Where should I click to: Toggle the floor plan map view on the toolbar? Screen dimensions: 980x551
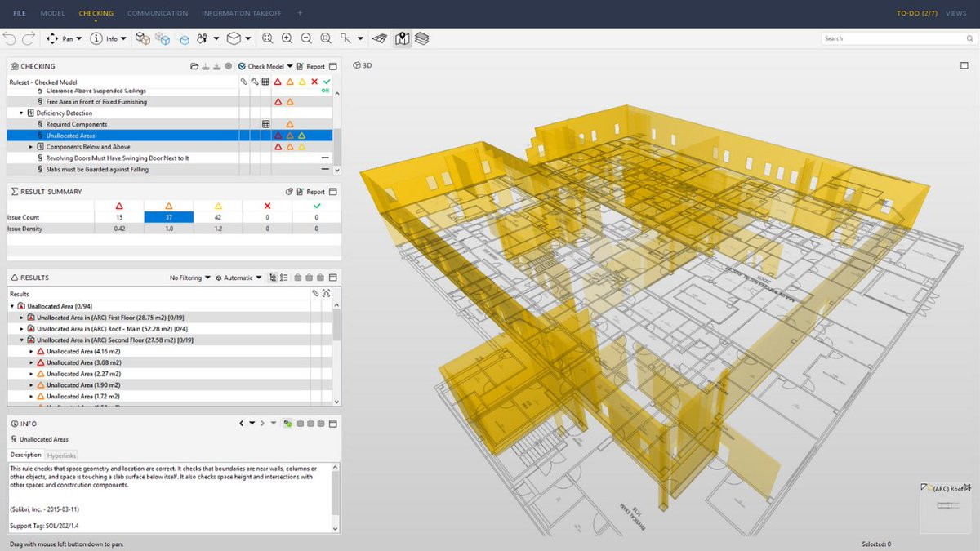tap(402, 38)
